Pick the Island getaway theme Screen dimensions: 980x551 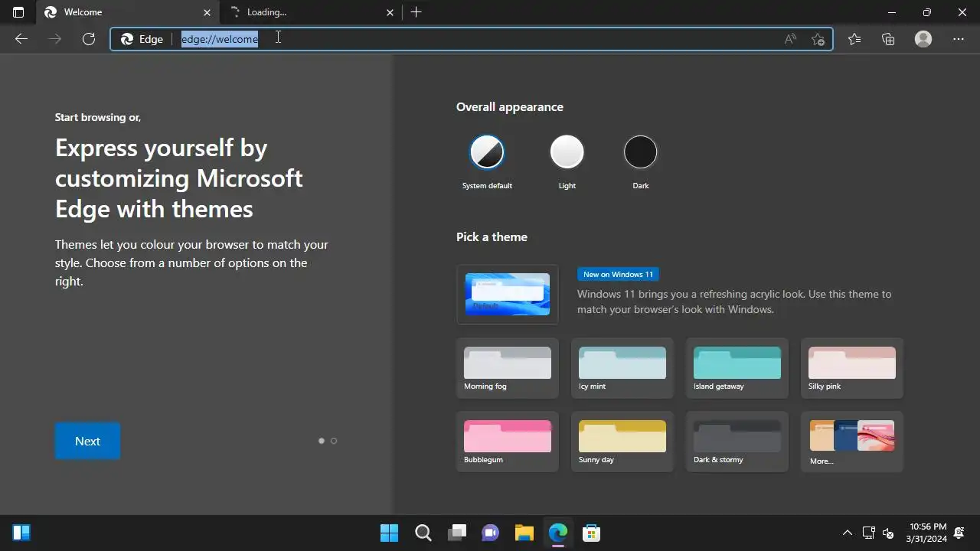(x=737, y=368)
